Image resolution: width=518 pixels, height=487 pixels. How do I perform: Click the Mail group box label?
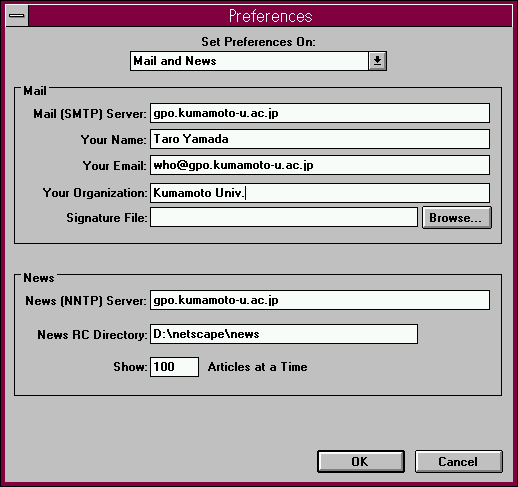35,91
